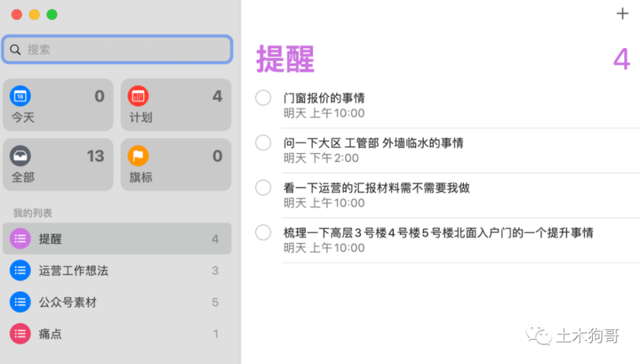Tick the 梳理一下高层3号楼 reminder circle
The image size is (640, 364).
[x=263, y=233]
